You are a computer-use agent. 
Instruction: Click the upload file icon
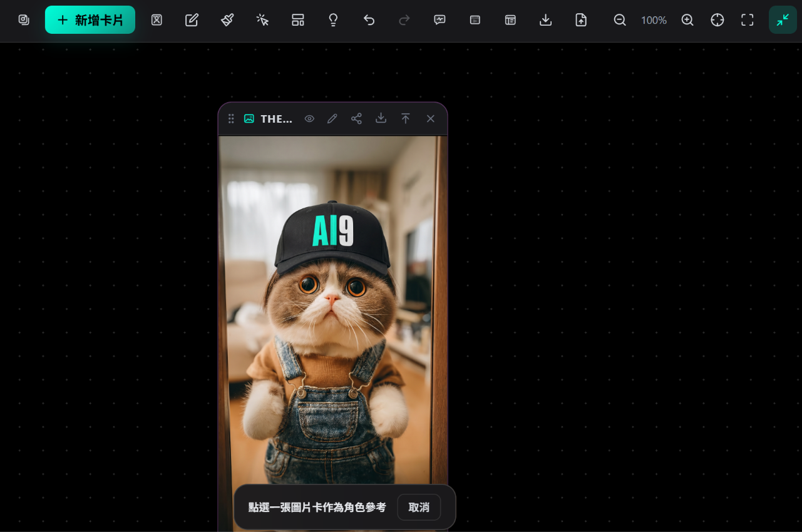[x=581, y=20]
